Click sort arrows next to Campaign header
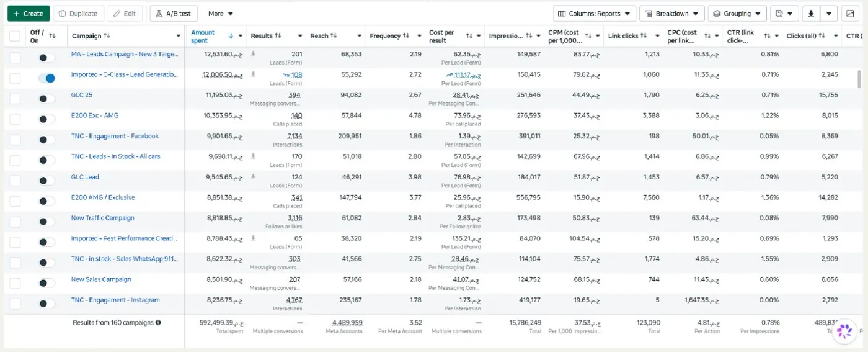This screenshot has width=868, height=352. (107, 36)
